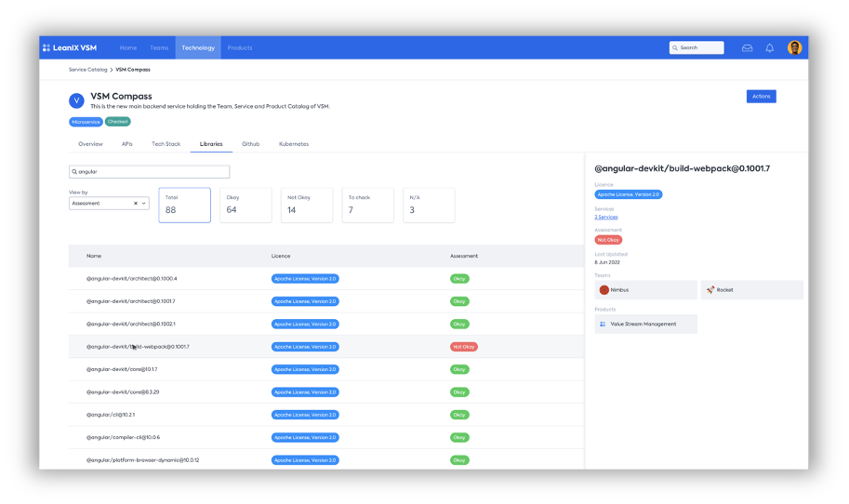Screen dimensions: 849x504
Task: Click Not Okay badge in the detail panel
Action: (x=608, y=240)
